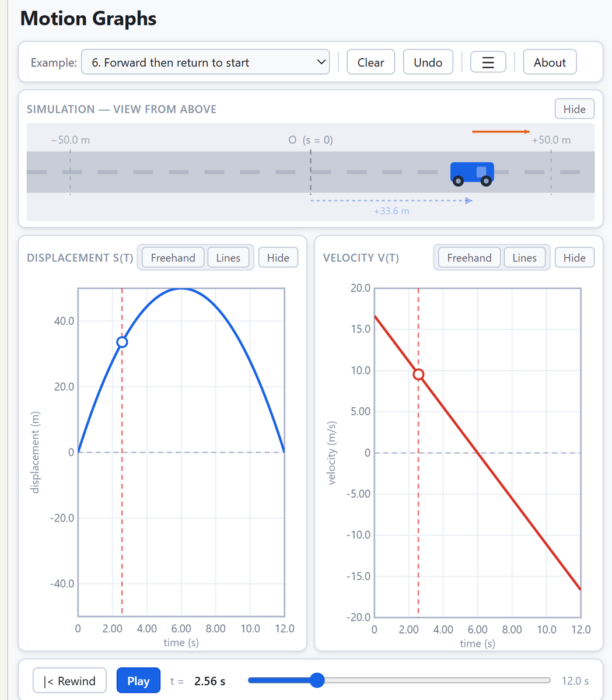The width and height of the screenshot is (612, 700).
Task: Click the orange velocity arrow above the car
Action: tap(501, 132)
